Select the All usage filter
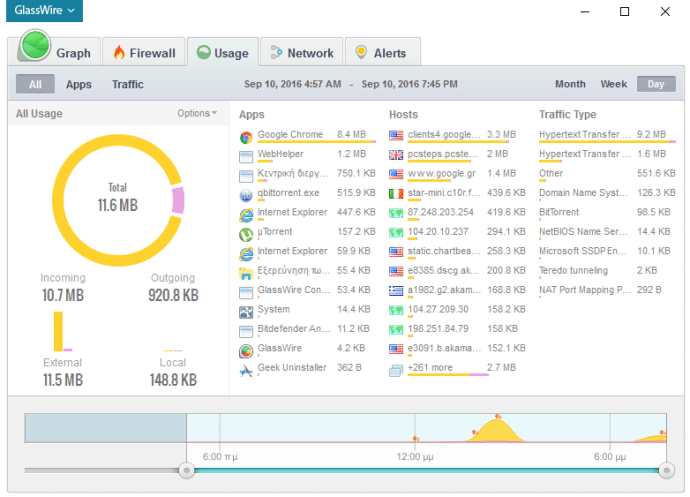This screenshot has height=497, width=690. click(35, 84)
